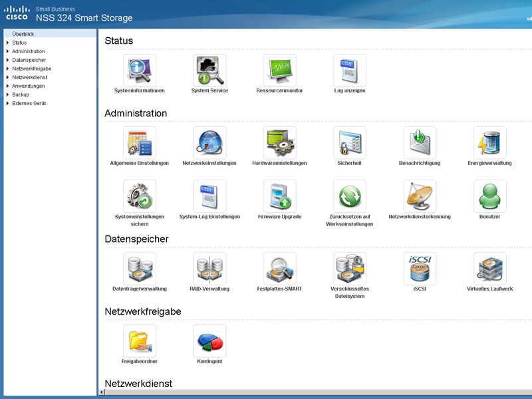Open the iSCSI target icon
This screenshot has height=399, width=532.
click(420, 269)
